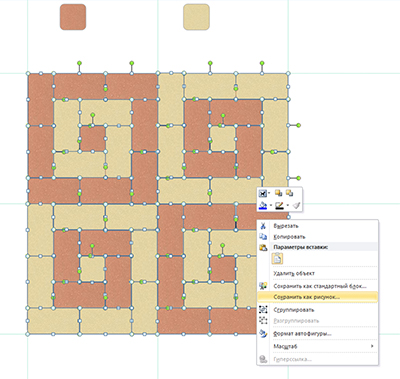Click the line color pen icon
400x379 pixels.
click(x=280, y=206)
